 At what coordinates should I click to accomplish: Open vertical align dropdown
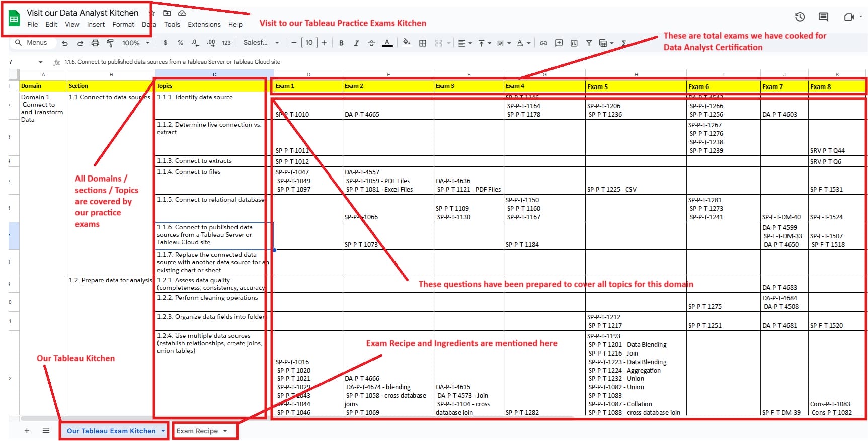484,43
